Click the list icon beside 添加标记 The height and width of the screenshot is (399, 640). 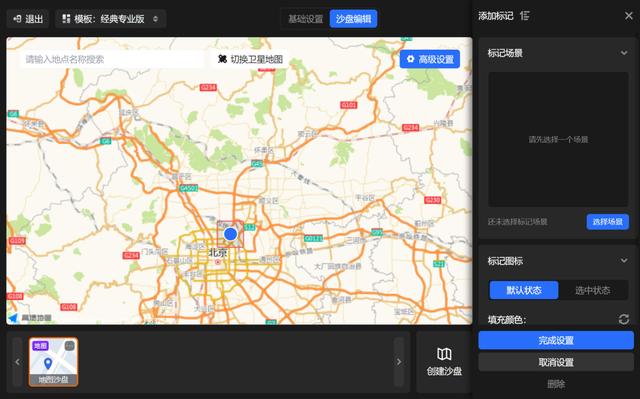(525, 16)
